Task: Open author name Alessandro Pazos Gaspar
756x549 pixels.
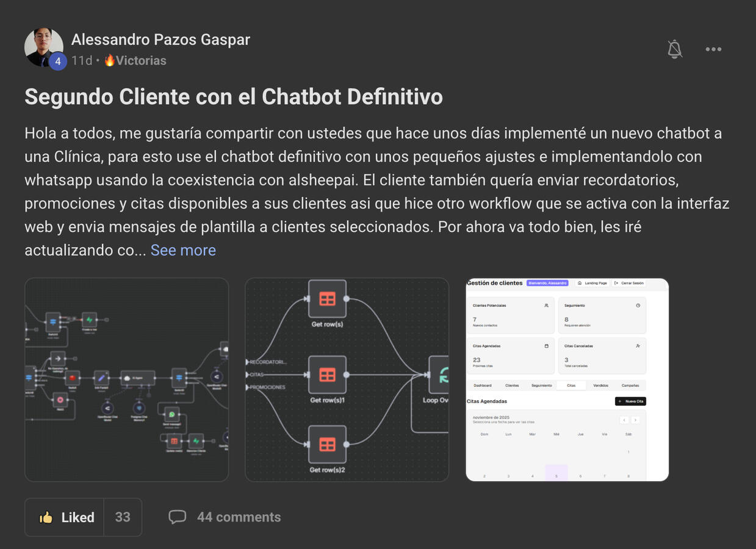Action: click(160, 40)
